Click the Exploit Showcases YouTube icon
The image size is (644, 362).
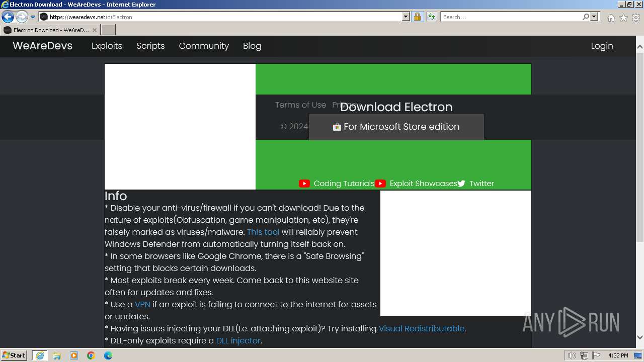tap(380, 184)
